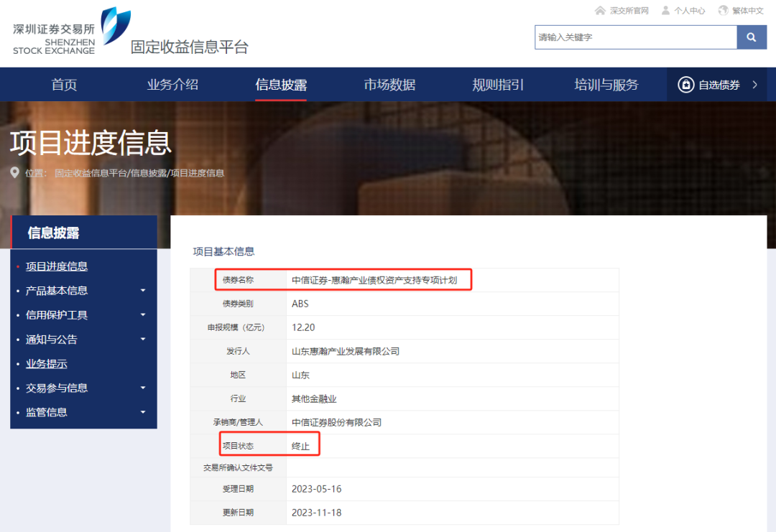Click the declared scale value 12.20

pos(303,327)
